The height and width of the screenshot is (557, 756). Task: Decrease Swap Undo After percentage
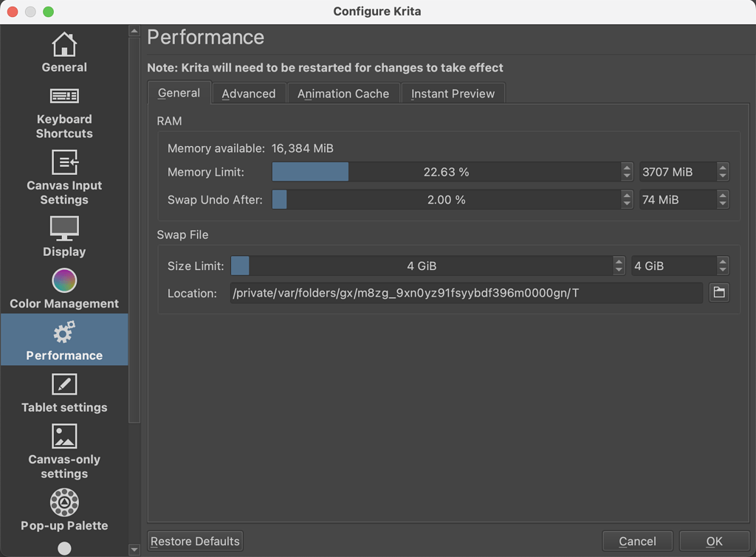click(x=627, y=204)
